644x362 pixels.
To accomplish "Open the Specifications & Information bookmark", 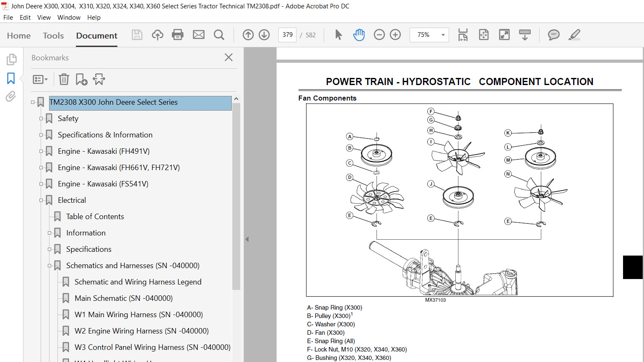I will (x=105, y=135).
